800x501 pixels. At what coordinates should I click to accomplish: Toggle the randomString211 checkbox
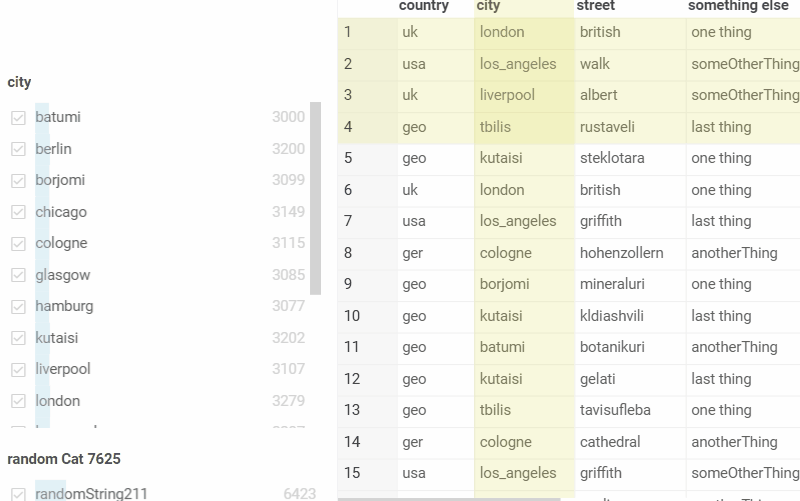pos(18,493)
